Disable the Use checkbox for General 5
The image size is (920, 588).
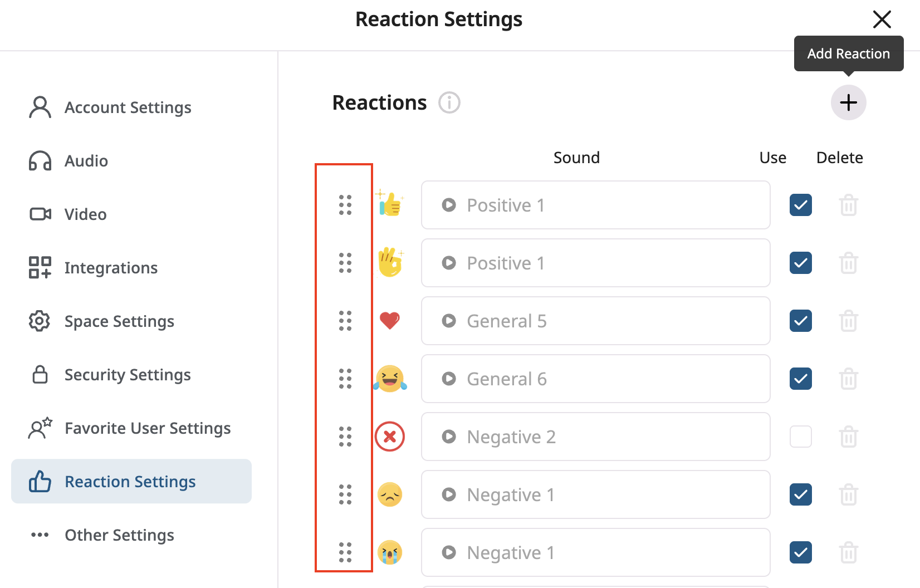tap(800, 321)
